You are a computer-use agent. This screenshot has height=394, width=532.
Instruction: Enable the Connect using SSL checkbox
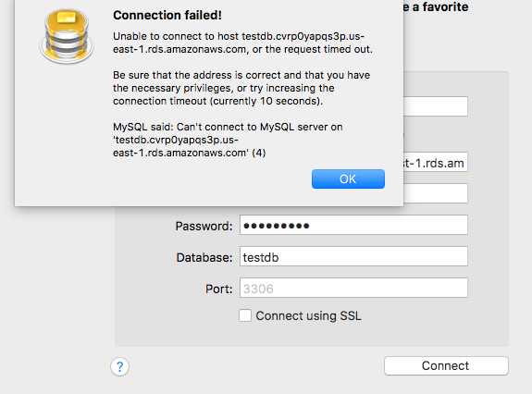245,315
